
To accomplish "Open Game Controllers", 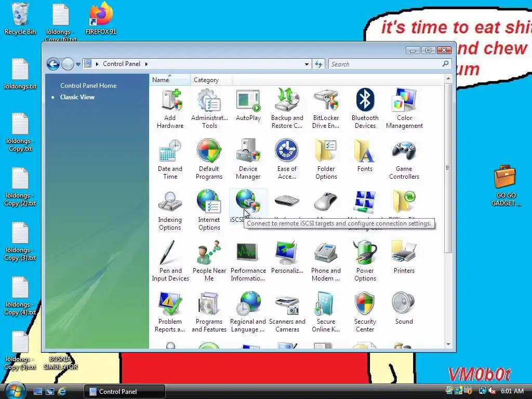I will point(404,159).
